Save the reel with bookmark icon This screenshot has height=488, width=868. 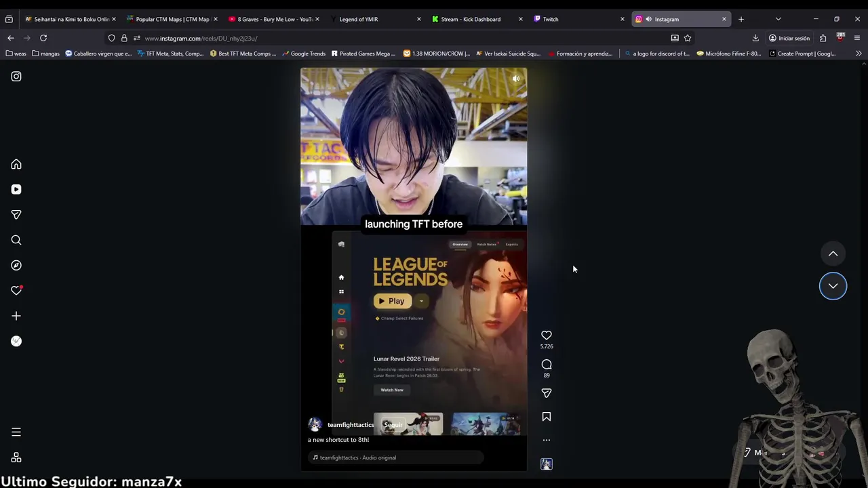[x=547, y=417]
